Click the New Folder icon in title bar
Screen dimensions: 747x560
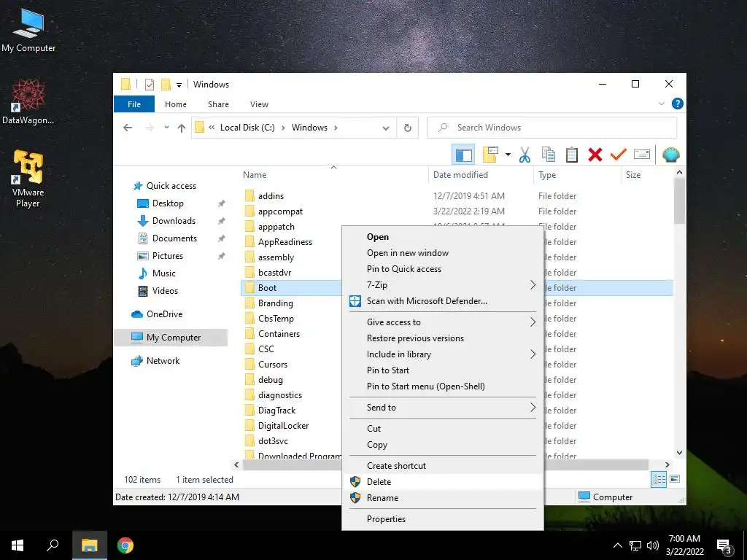[166, 85]
